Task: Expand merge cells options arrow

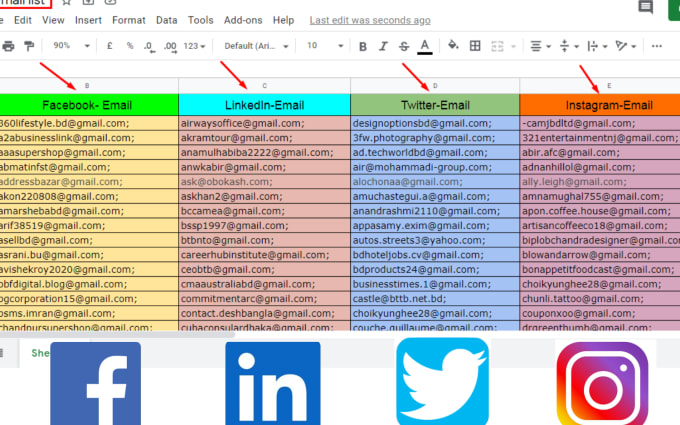Action: point(513,46)
